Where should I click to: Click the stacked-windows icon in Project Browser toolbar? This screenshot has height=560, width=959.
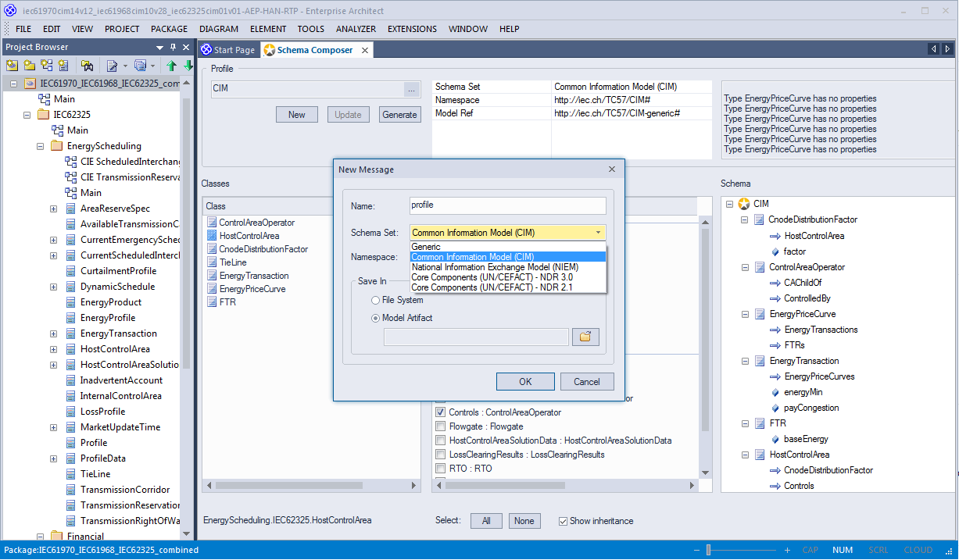(140, 66)
